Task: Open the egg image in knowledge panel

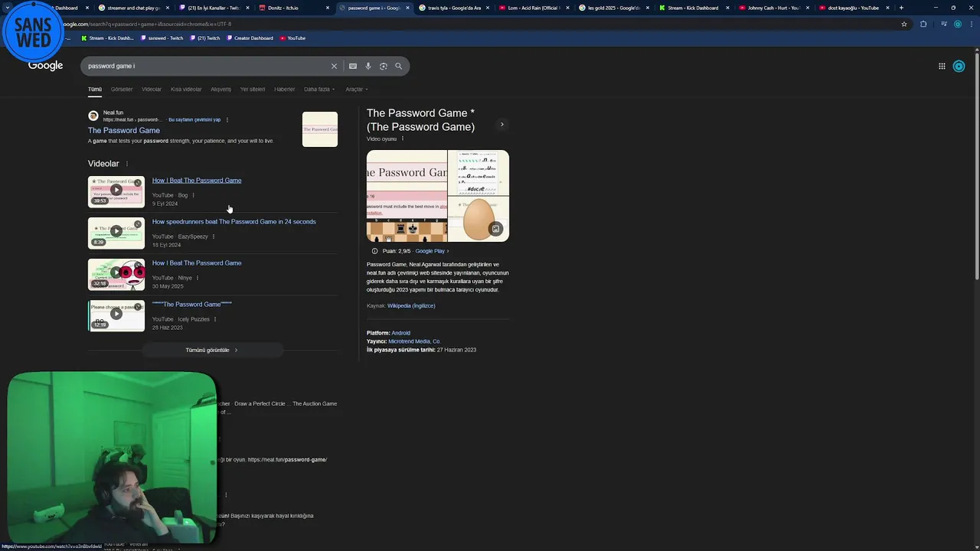Action: [x=479, y=219]
